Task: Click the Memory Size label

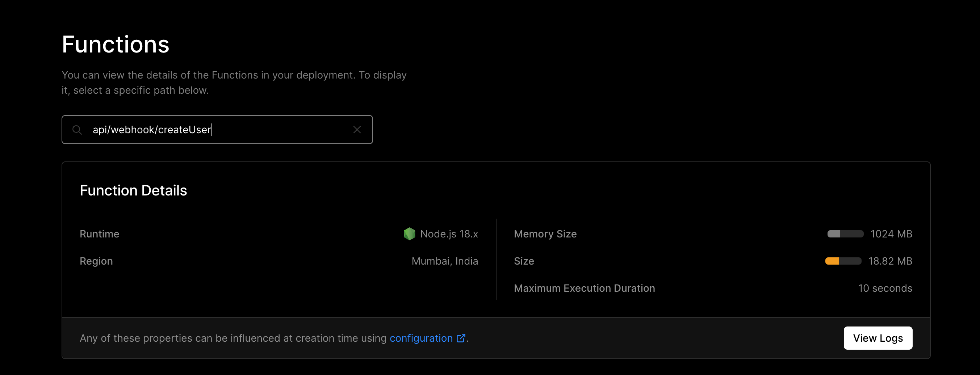Action: coord(545,234)
